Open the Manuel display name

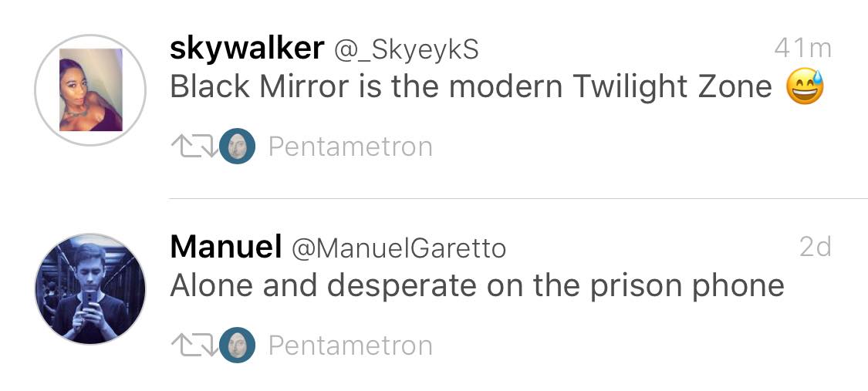(x=226, y=247)
